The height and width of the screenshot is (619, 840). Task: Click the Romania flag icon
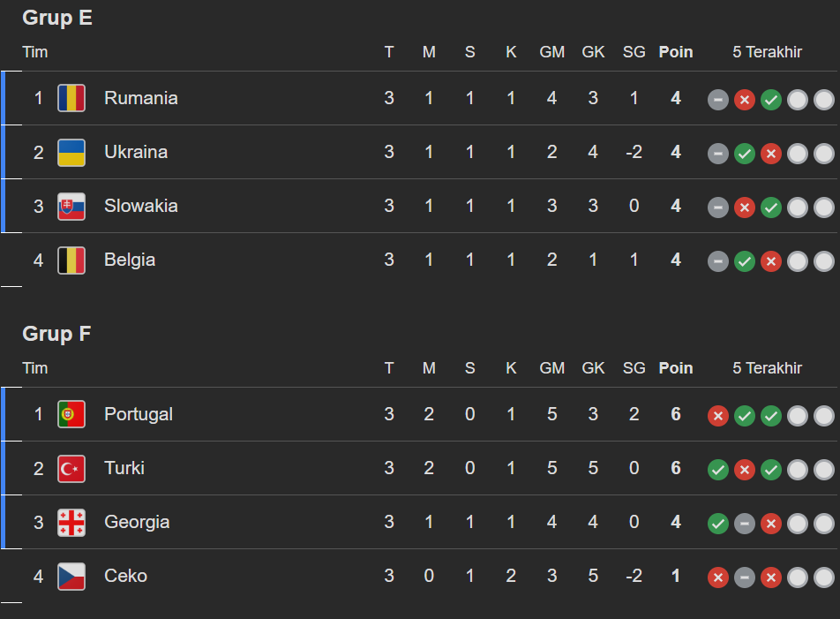tap(71, 98)
